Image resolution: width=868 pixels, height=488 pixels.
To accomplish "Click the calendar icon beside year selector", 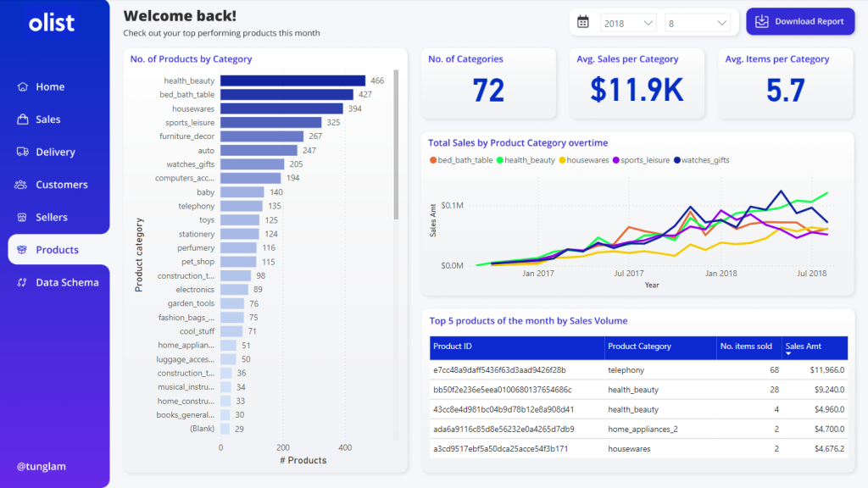I will pos(583,22).
